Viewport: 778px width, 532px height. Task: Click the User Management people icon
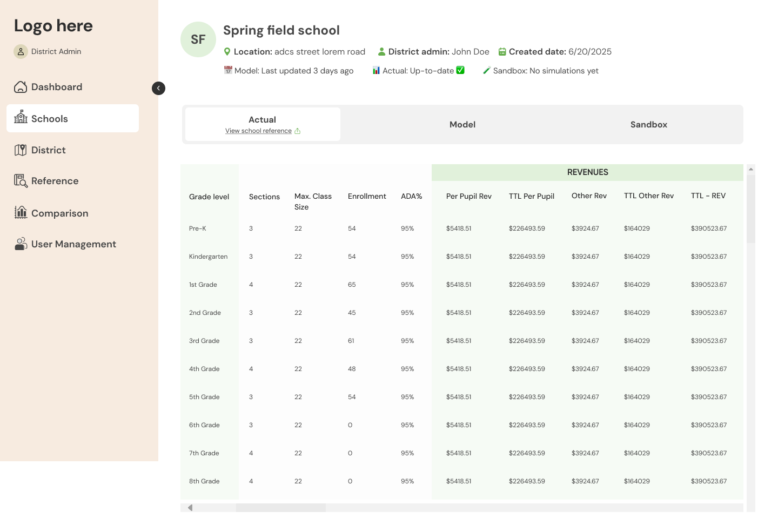coord(21,244)
